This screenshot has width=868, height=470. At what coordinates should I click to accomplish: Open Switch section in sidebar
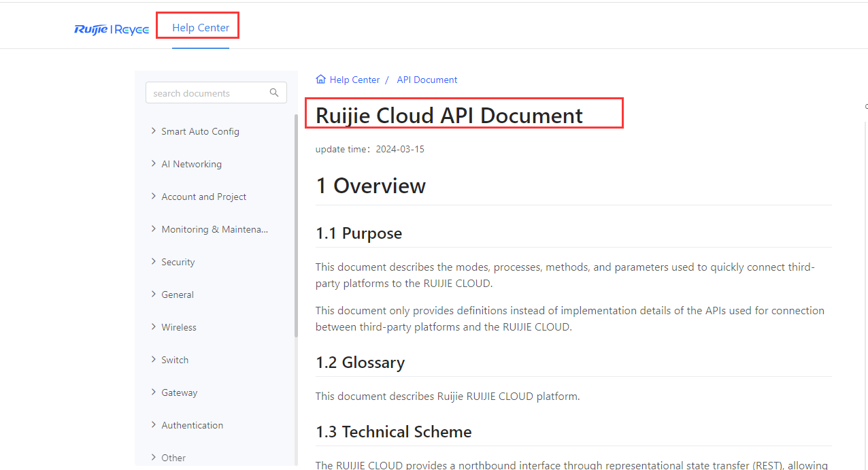(x=175, y=360)
